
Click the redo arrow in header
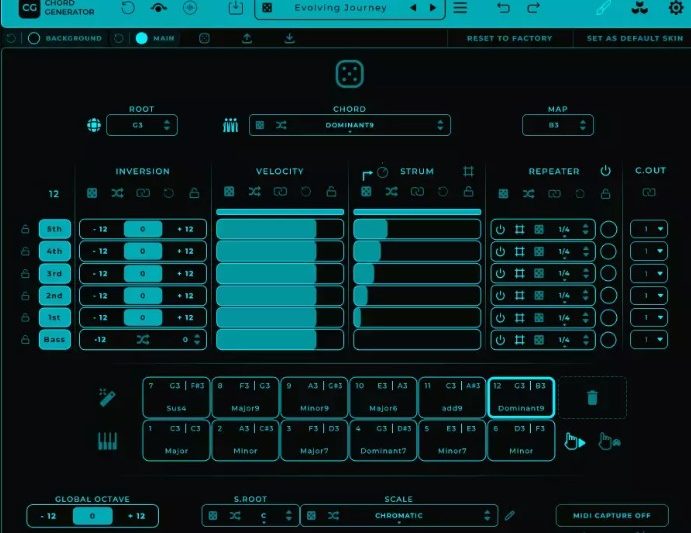pos(533,8)
